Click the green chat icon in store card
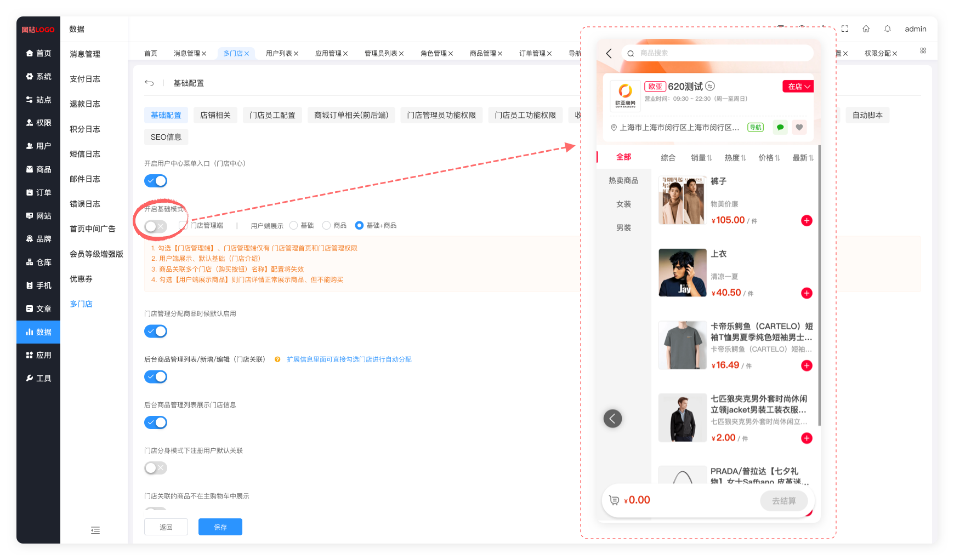 [x=780, y=128]
